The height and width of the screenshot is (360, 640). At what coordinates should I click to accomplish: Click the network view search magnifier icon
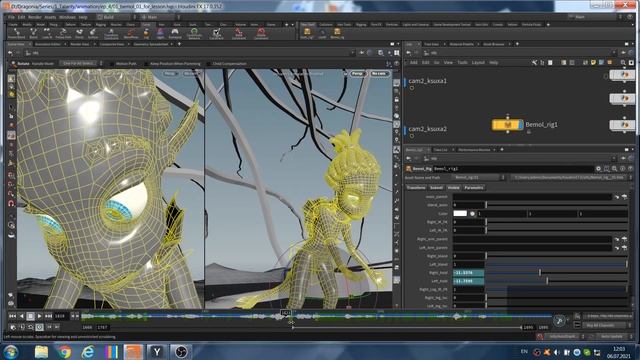(623, 62)
